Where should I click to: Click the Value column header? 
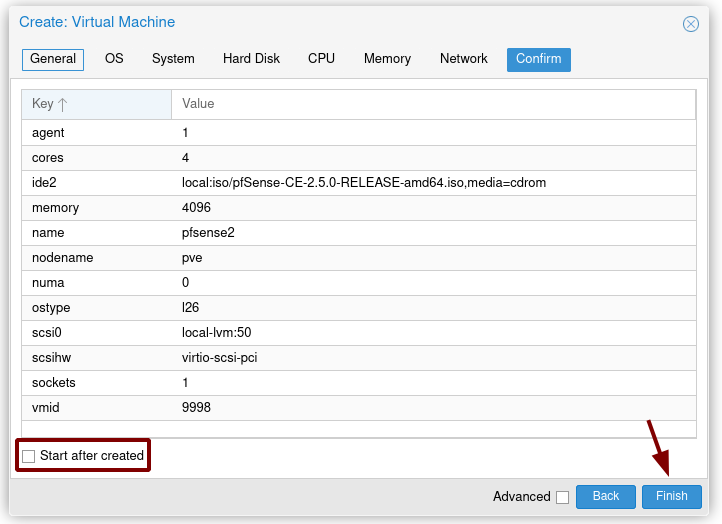click(433, 104)
